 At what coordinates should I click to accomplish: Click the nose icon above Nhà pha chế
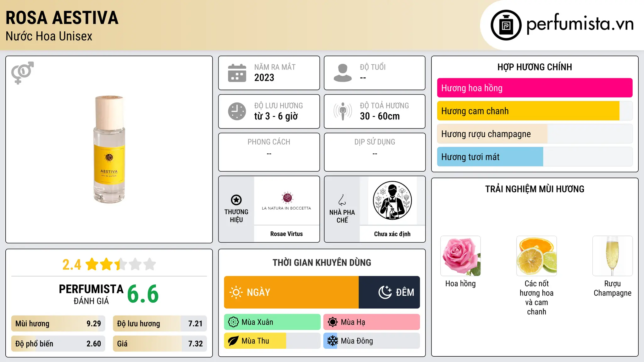coord(342,200)
